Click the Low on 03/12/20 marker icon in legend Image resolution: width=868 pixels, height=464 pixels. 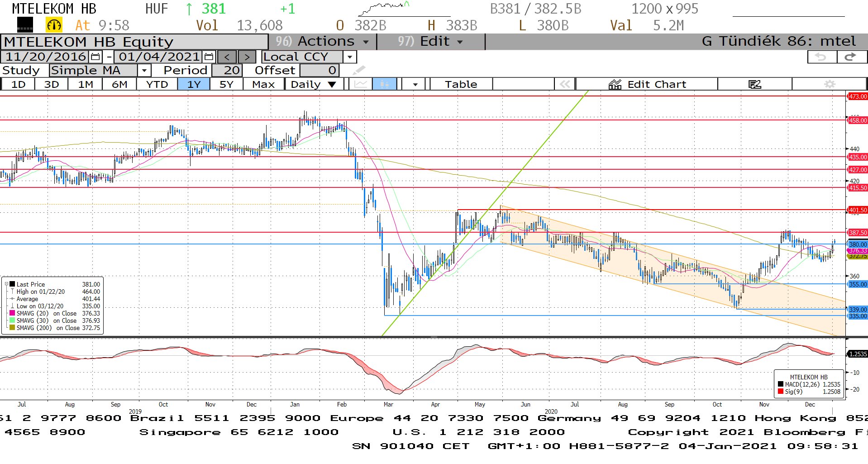(12, 306)
